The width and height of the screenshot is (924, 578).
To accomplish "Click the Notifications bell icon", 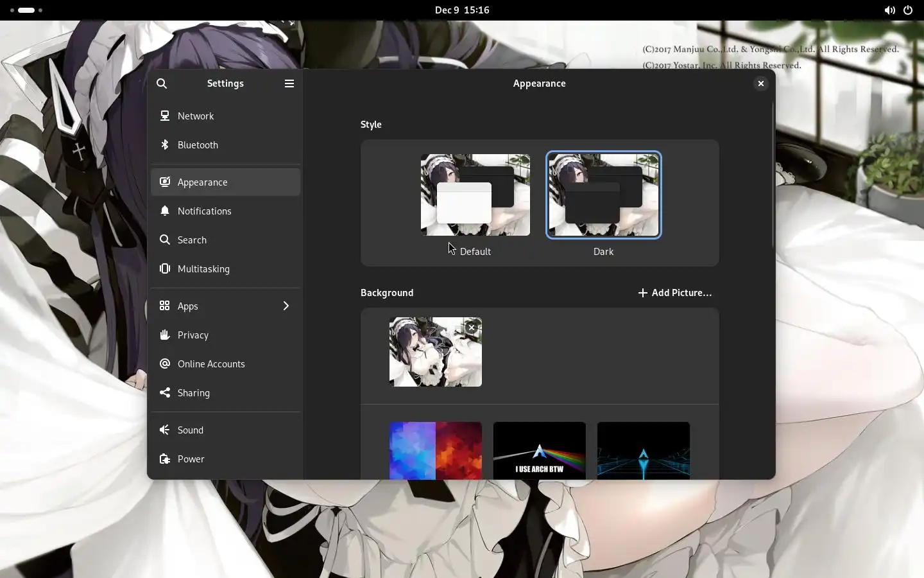I will 165,211.
